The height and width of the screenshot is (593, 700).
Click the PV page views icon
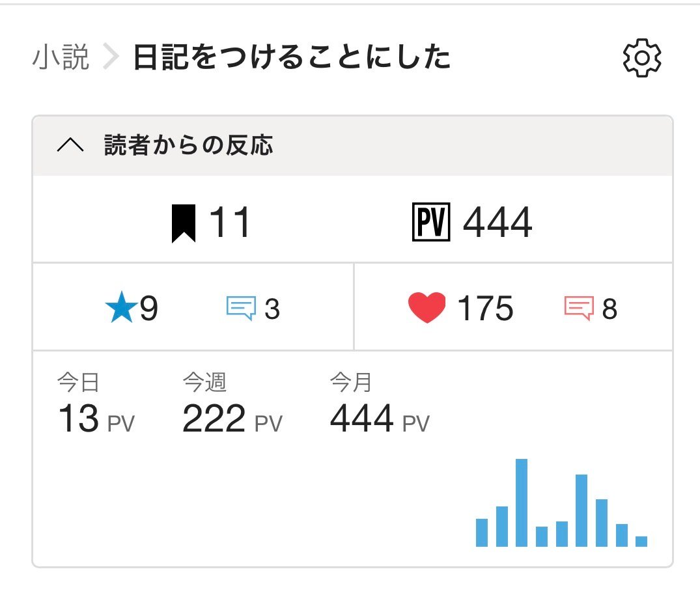(431, 223)
